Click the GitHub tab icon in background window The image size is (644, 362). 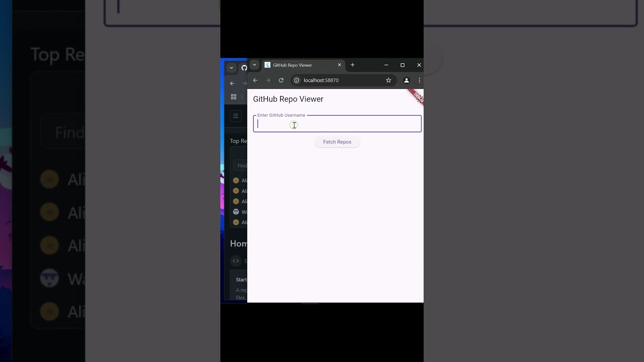[244, 68]
